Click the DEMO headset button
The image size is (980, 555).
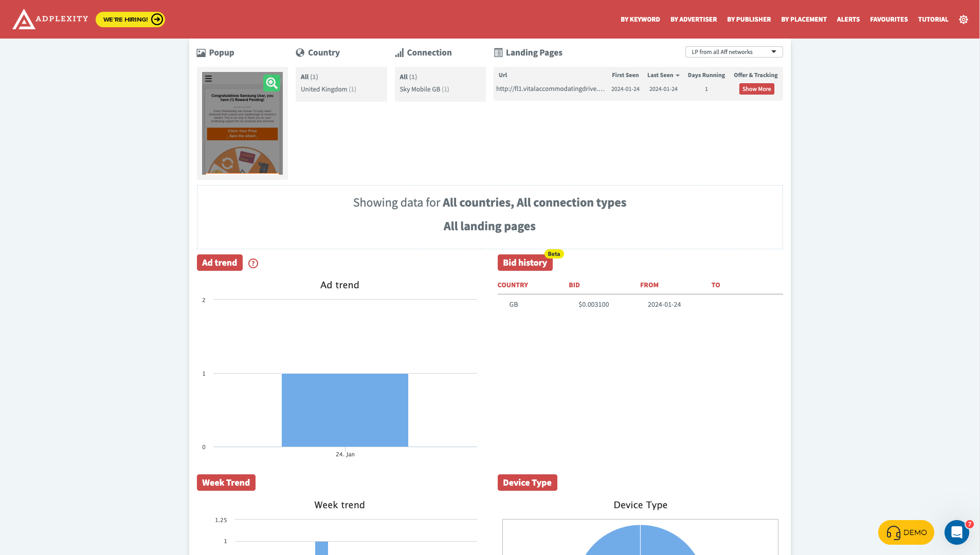click(x=906, y=532)
